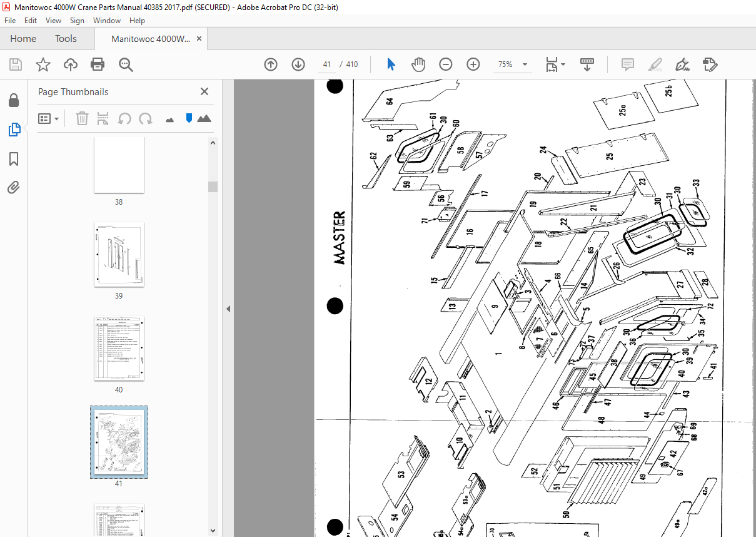This screenshot has height=537, width=756.
Task: Open the fit page options dropdown
Action: [555, 64]
